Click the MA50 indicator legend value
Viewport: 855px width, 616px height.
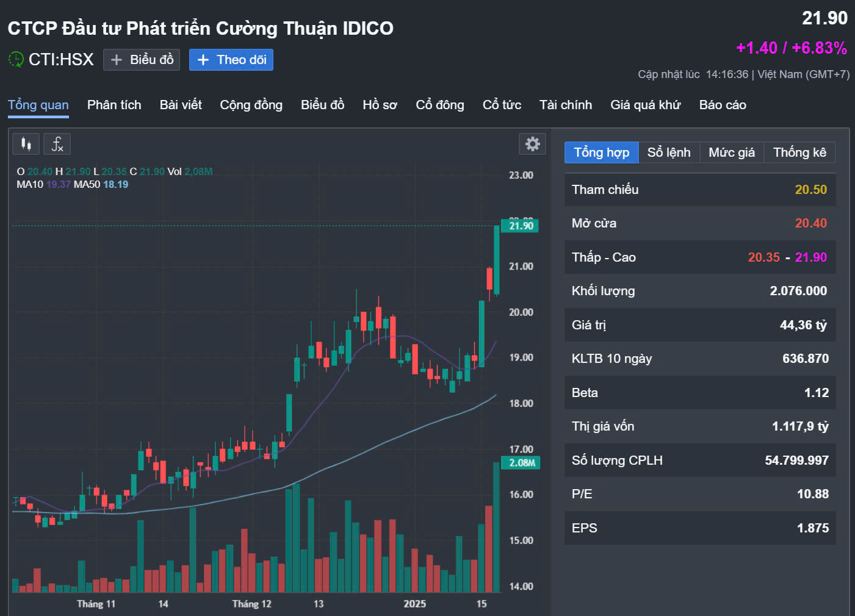(115, 184)
